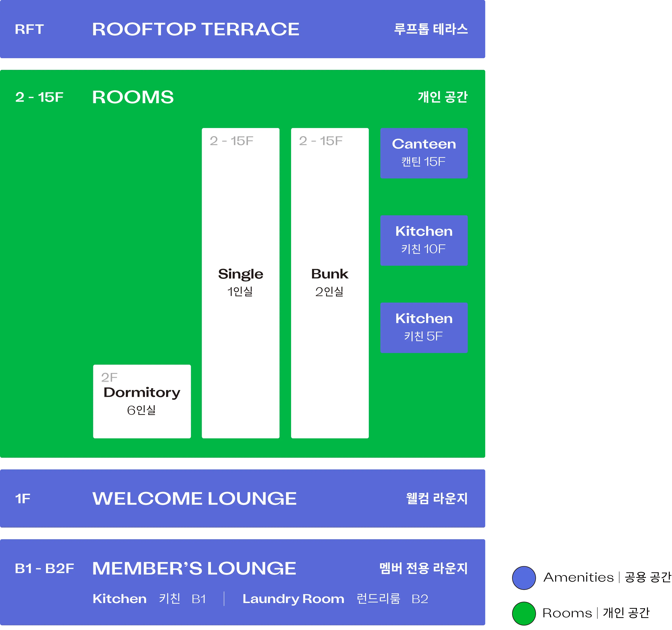Click the ROOFTOP TERRACE heading
Screen dimensions: 672x630
pos(195,29)
